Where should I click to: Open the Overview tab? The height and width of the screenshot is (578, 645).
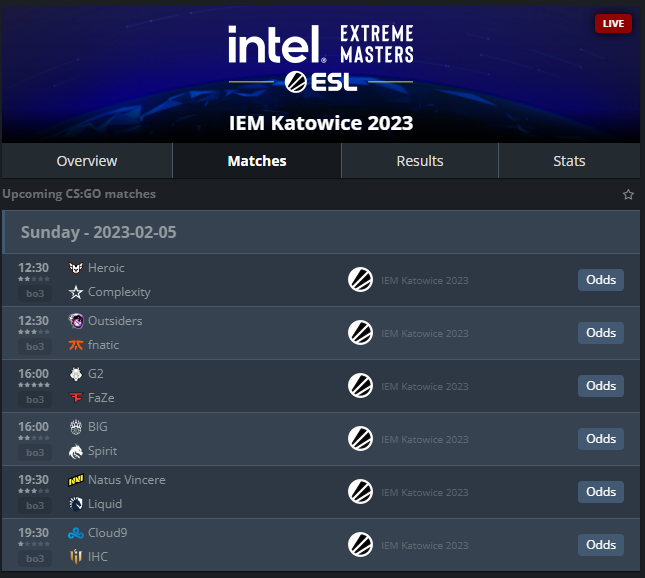[x=87, y=161]
